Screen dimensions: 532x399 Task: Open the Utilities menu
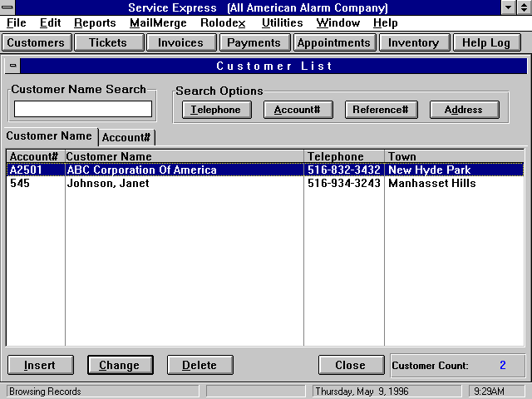282,23
